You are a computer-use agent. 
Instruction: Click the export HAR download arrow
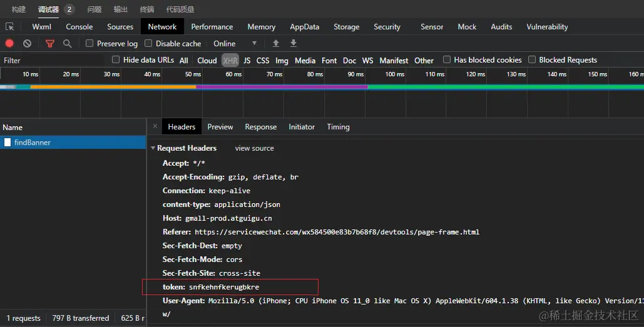pos(293,43)
